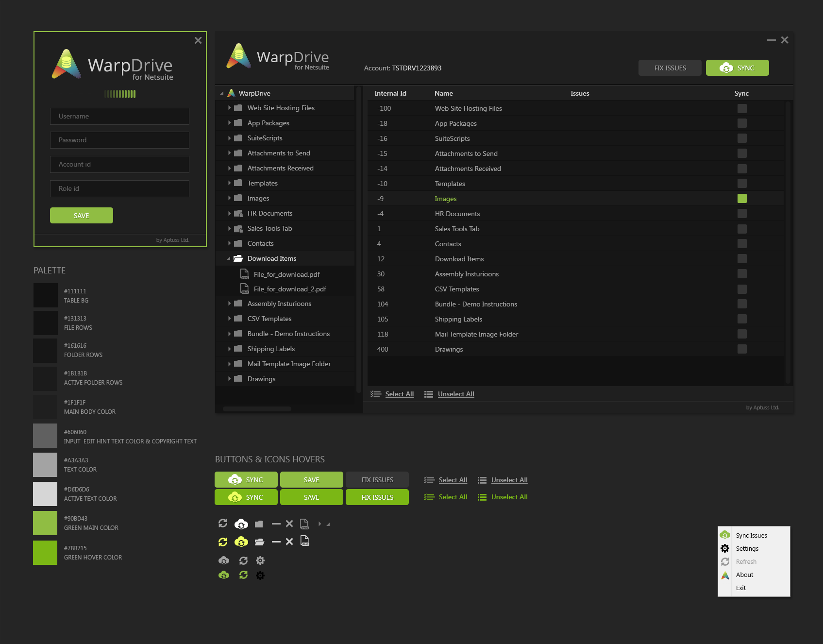
Task: Click the Select All list icon below table
Action: 375,394
